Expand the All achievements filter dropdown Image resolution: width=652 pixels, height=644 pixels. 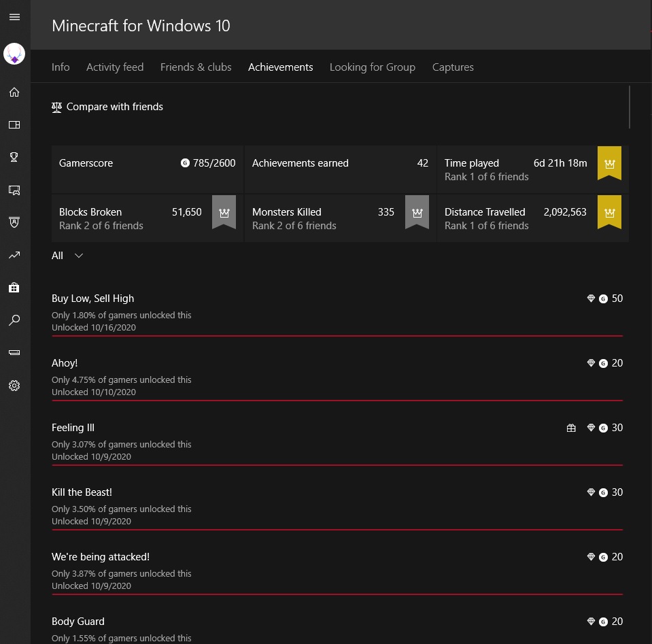[x=68, y=256]
